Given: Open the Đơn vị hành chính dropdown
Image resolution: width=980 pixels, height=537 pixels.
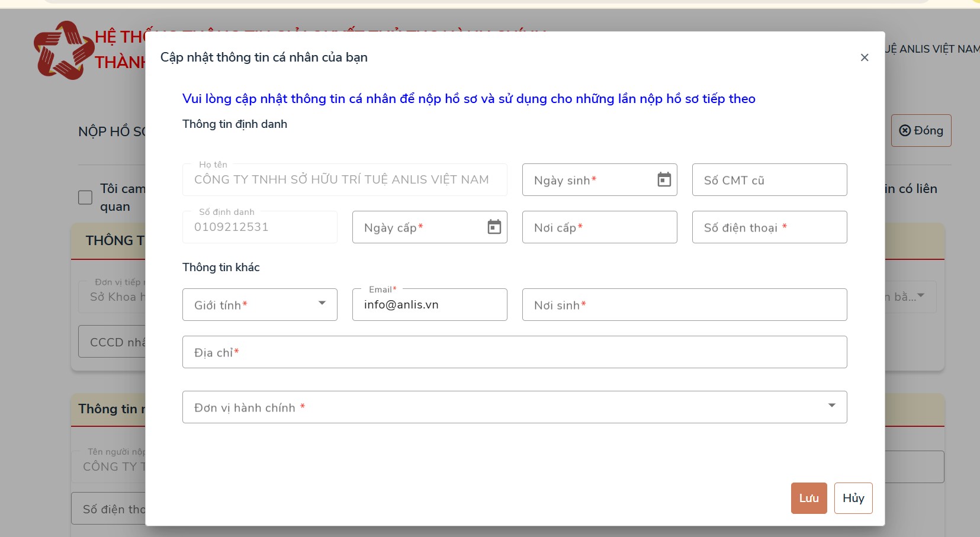Looking at the screenshot, I should (x=831, y=406).
